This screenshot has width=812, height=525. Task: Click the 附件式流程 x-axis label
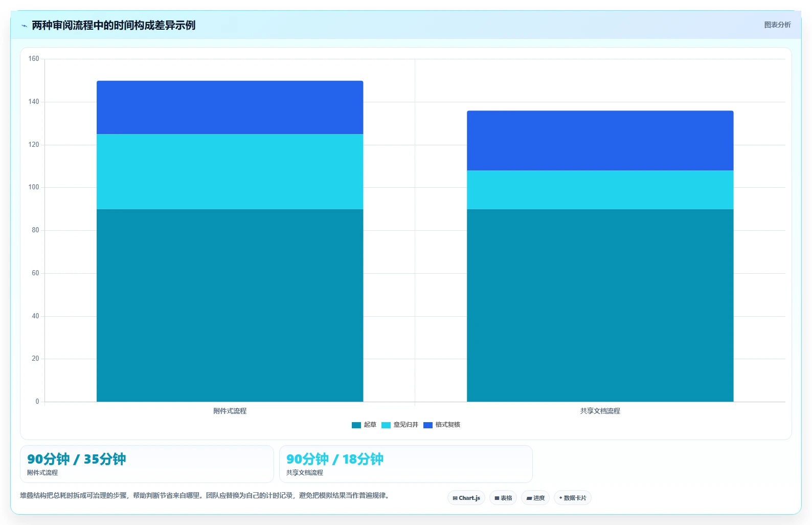click(x=230, y=411)
